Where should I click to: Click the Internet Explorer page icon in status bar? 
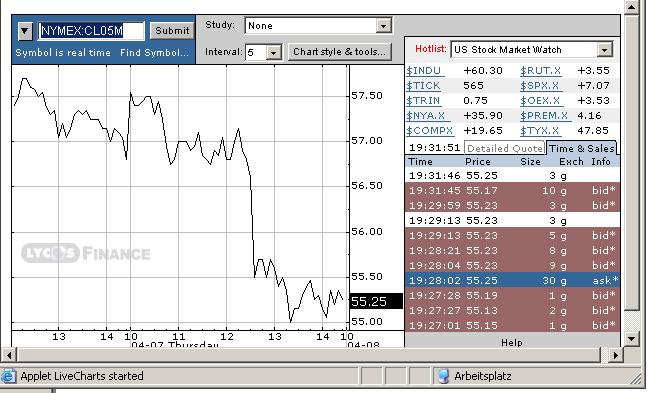8,376
